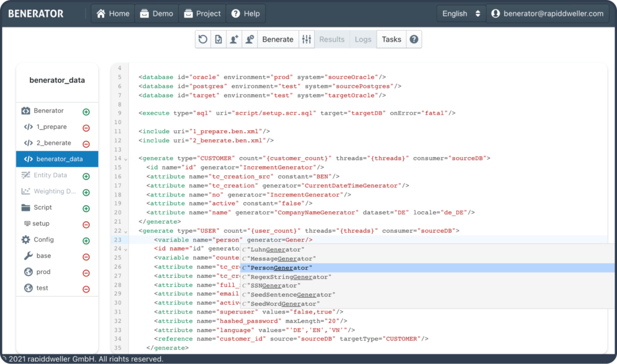Viewport: 617px width, 364px height.
Task: Remove the base config with minus icon
Action: click(x=86, y=257)
